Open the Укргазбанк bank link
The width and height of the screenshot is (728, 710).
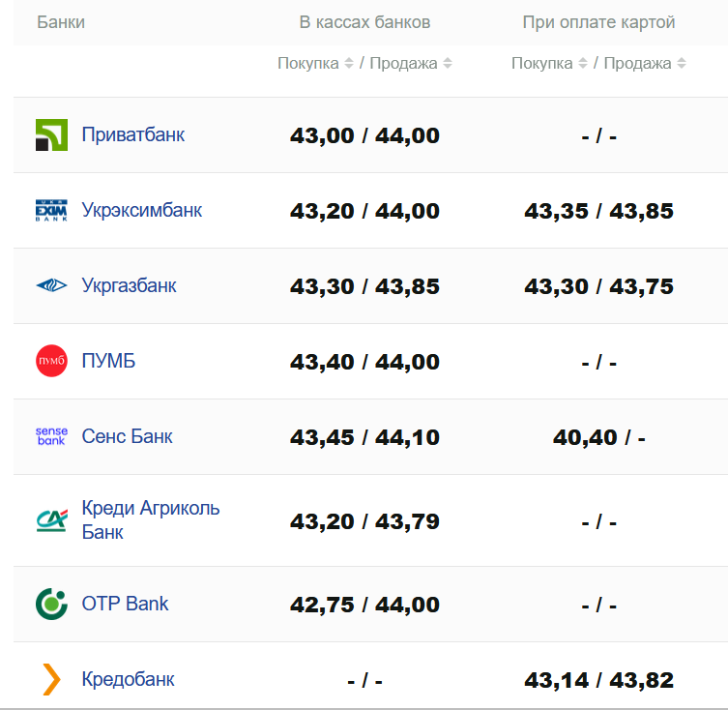point(130,286)
